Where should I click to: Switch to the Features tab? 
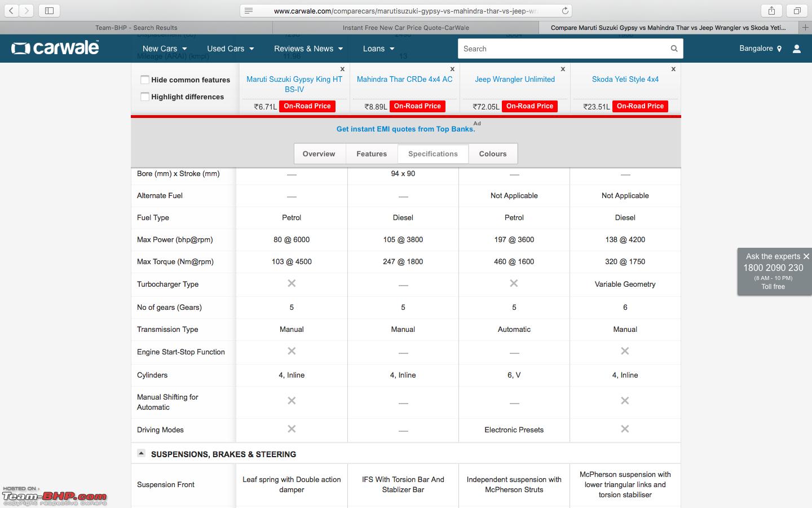[372, 154]
